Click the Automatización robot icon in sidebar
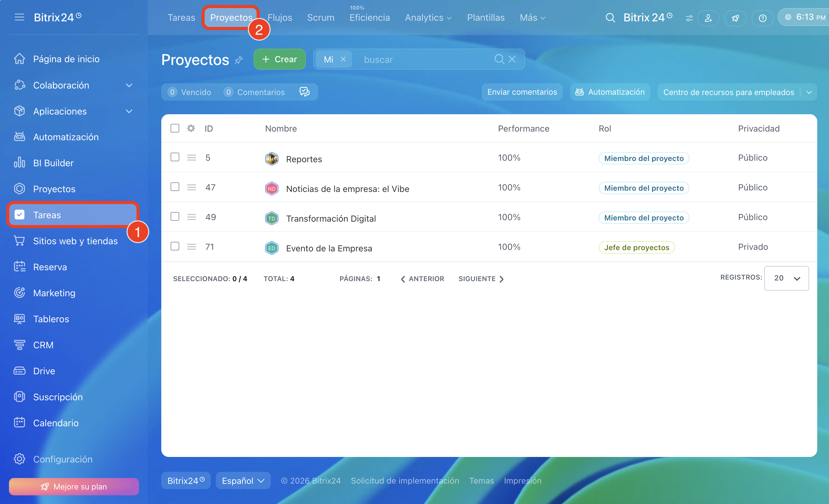Image resolution: width=829 pixels, height=504 pixels. click(20, 137)
